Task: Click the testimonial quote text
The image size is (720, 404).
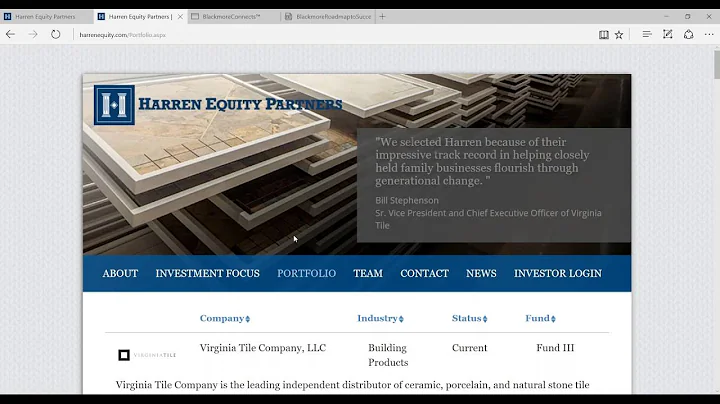Action: tap(482, 161)
